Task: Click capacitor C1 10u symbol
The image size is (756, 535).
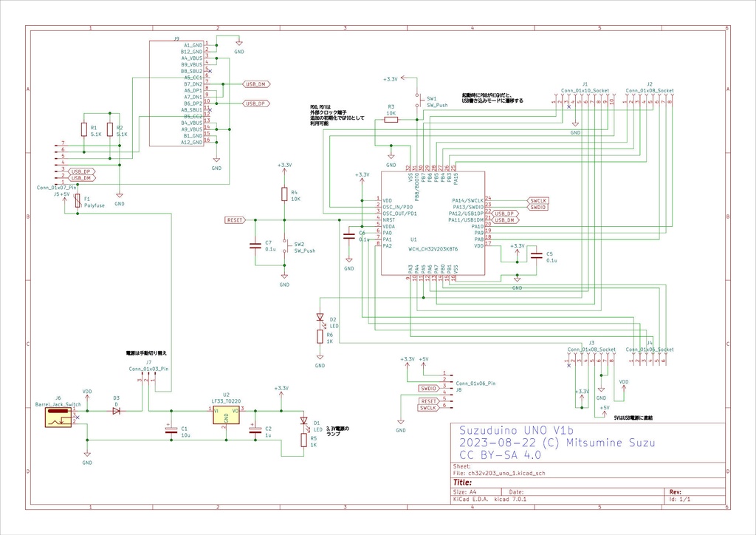Action: (170, 429)
